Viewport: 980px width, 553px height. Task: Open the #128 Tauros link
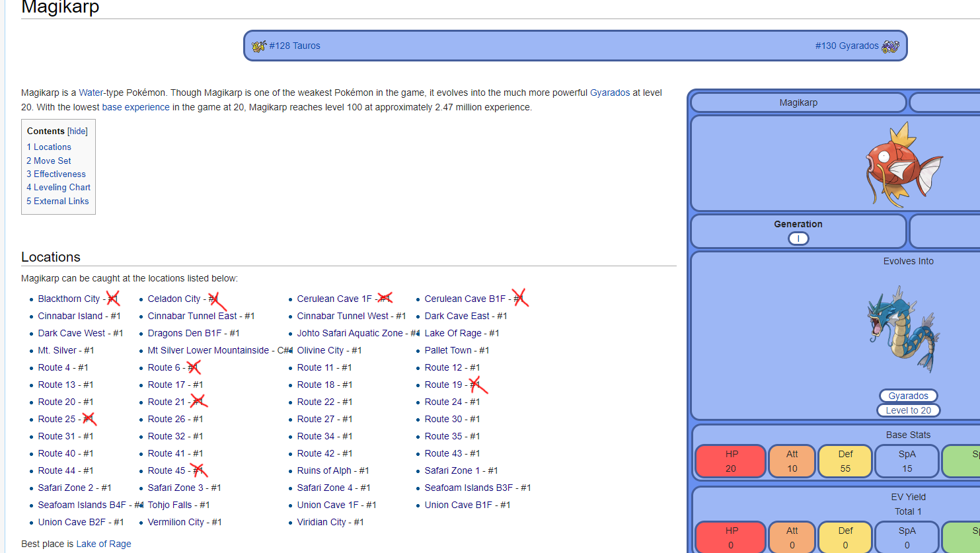tap(295, 46)
